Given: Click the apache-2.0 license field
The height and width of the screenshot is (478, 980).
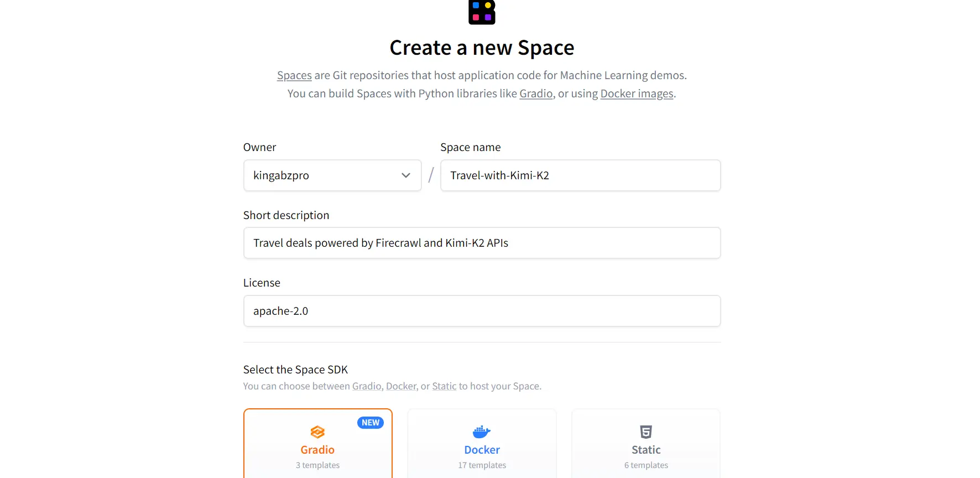Looking at the screenshot, I should 482,311.
